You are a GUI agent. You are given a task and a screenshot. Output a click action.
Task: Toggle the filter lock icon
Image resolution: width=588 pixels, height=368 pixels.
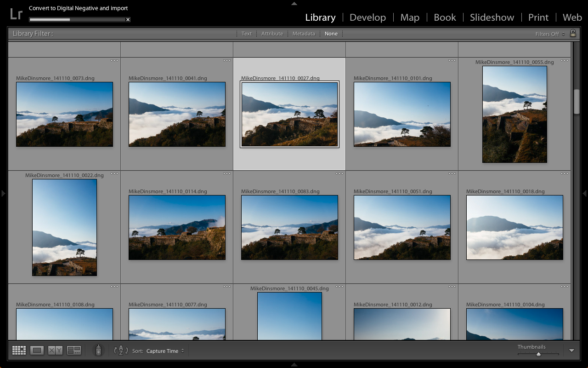(573, 33)
